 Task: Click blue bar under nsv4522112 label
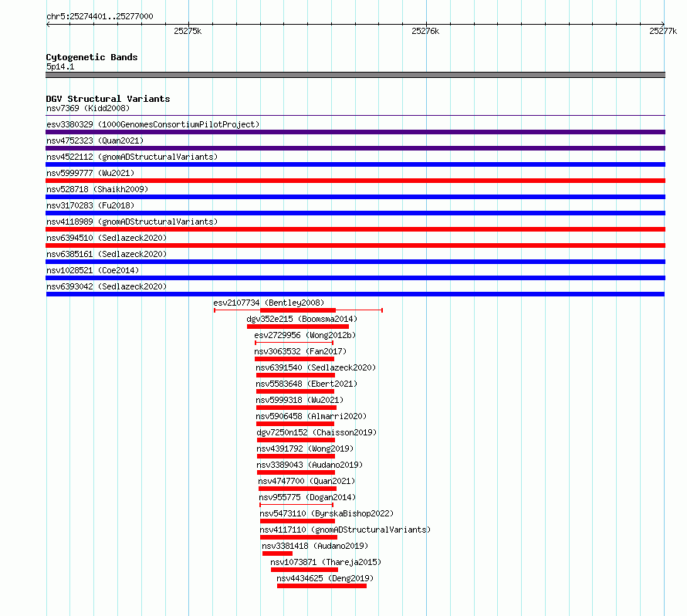pos(355,164)
